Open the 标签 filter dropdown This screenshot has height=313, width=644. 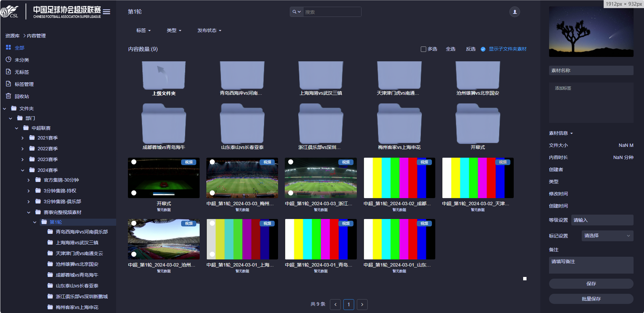[x=143, y=30]
